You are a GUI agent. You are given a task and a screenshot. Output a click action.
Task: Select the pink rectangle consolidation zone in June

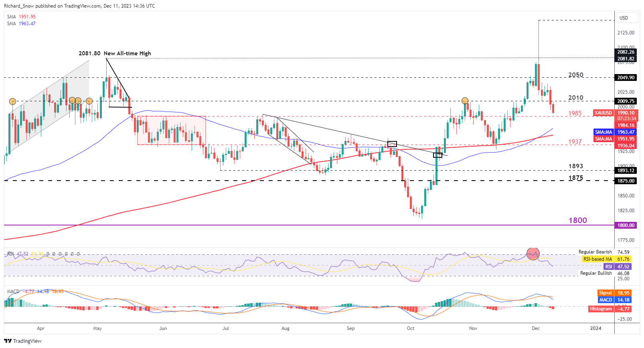[172, 130]
